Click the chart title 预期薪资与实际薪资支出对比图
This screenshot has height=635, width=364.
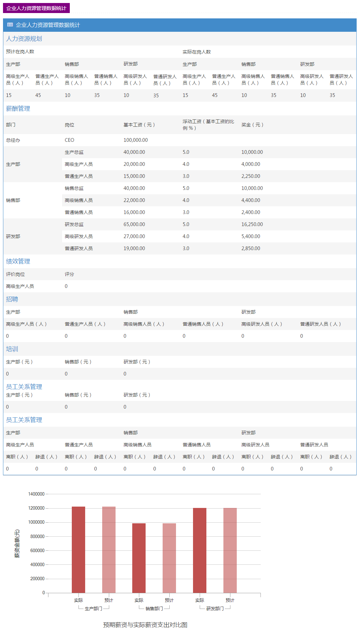click(145, 625)
